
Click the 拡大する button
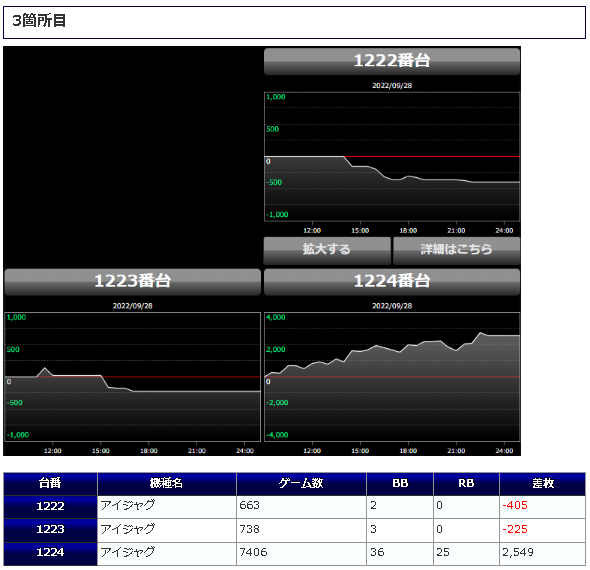point(327,250)
